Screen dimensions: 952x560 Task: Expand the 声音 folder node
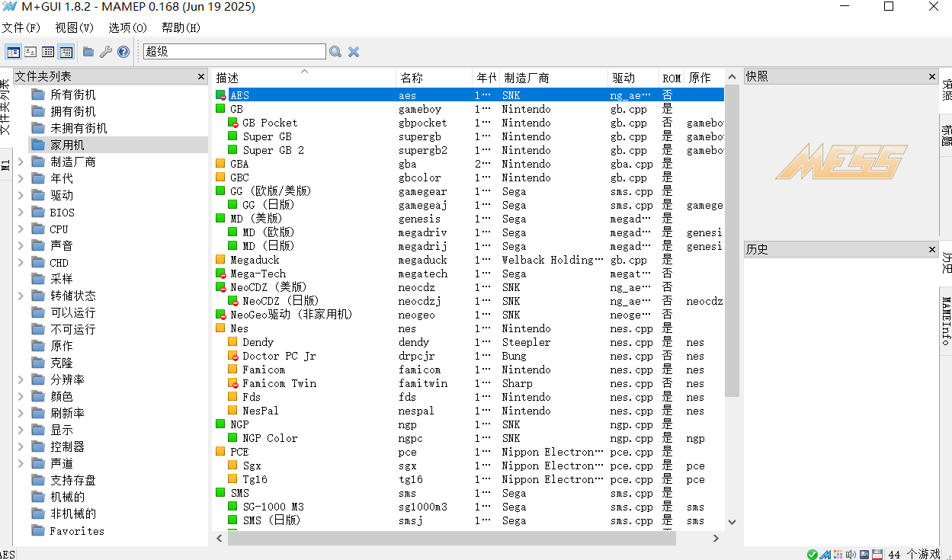(x=21, y=245)
